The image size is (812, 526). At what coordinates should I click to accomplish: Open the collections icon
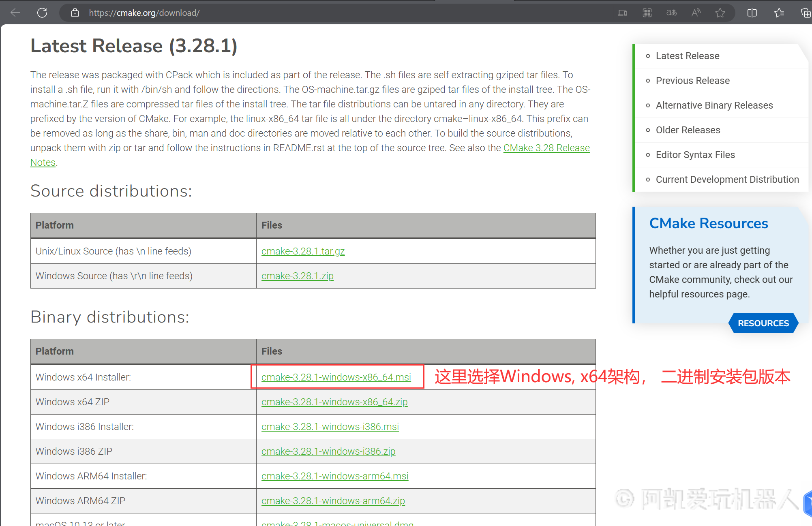[806, 13]
